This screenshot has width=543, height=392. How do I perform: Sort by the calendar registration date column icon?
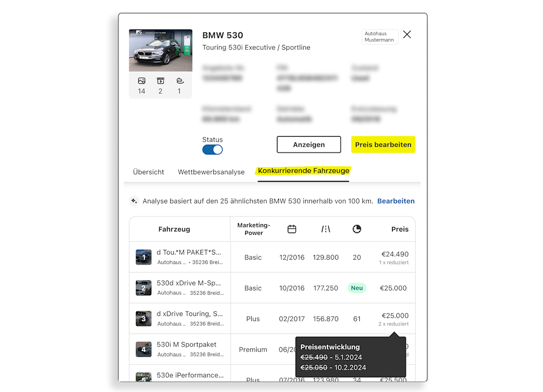coord(292,229)
